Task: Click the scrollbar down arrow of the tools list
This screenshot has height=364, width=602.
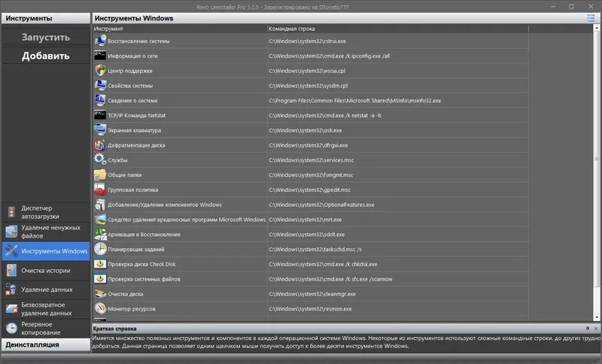Action: (597, 317)
